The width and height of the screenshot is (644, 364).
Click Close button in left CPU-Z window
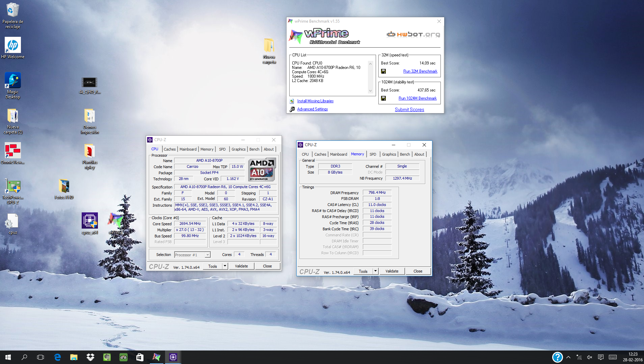click(x=267, y=266)
